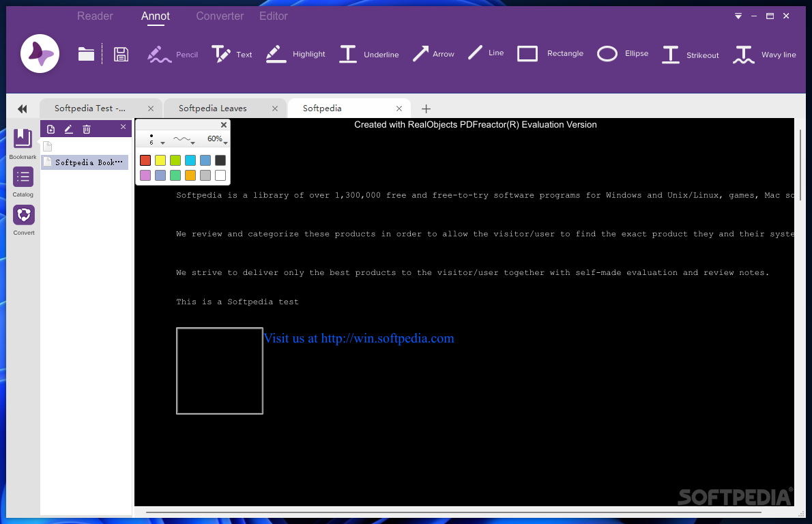Screen dimensions: 812x524
Task: Select the Text annotation tool
Action: [x=231, y=55]
